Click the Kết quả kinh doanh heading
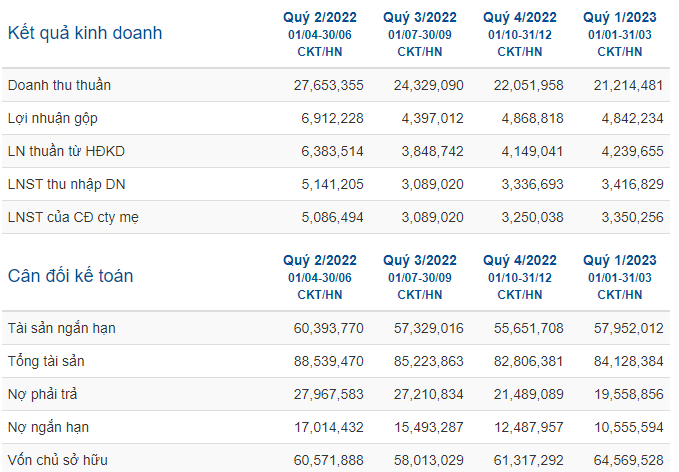679x472 pixels. (x=85, y=33)
